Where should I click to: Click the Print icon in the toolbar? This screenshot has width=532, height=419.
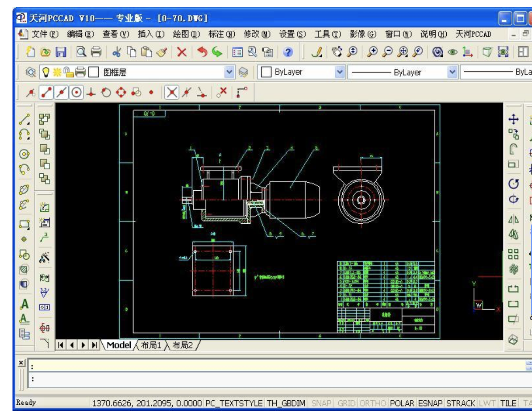pos(96,52)
